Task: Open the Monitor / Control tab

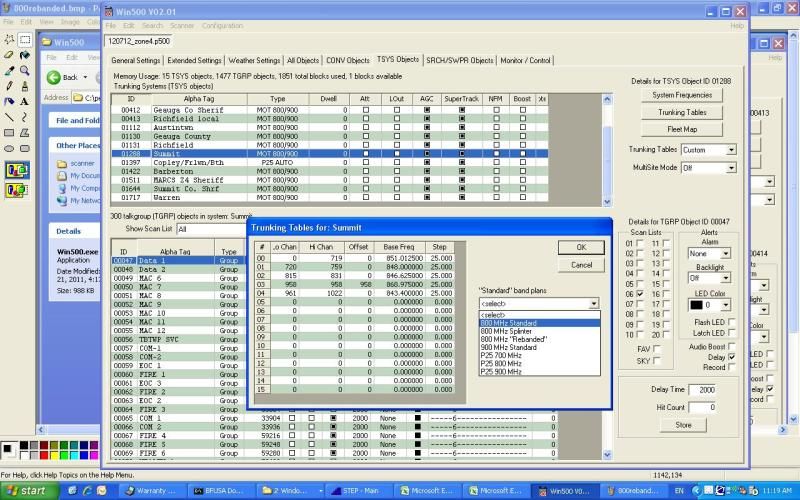Action: pos(525,60)
